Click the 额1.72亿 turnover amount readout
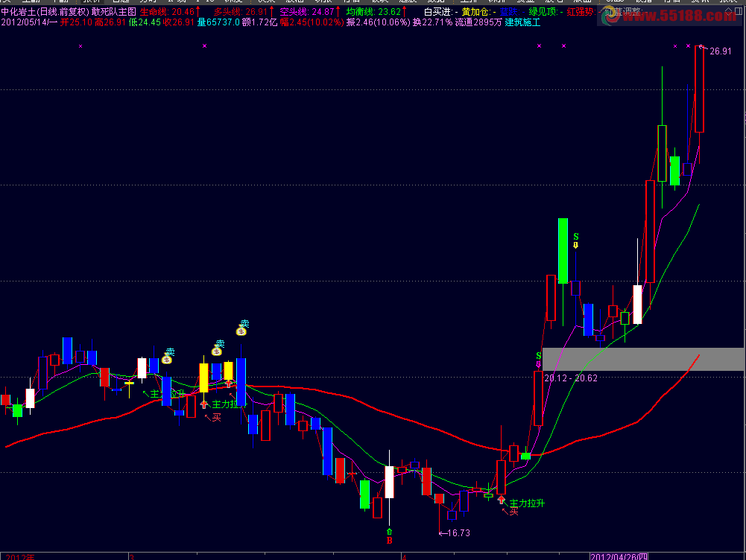Image resolution: width=746 pixels, height=560 pixels. point(260,22)
